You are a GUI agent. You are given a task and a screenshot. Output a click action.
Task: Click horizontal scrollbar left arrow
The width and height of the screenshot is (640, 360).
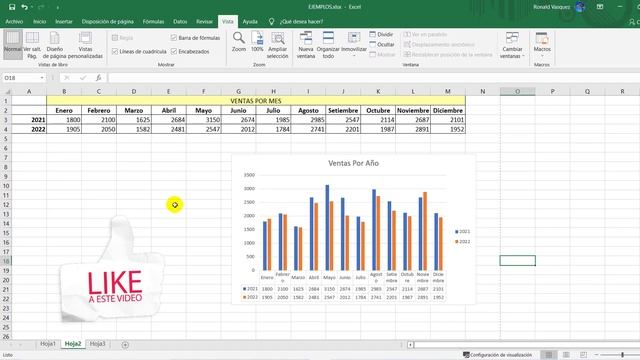pyautogui.click(x=410, y=345)
